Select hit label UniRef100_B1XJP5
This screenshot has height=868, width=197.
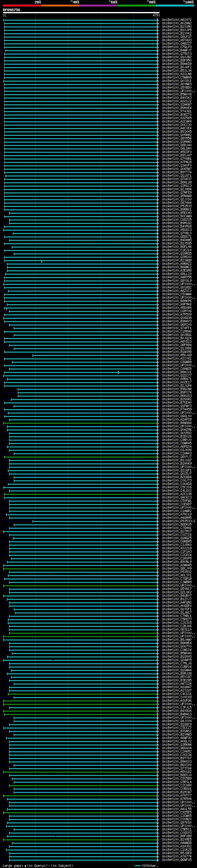click(x=177, y=30)
